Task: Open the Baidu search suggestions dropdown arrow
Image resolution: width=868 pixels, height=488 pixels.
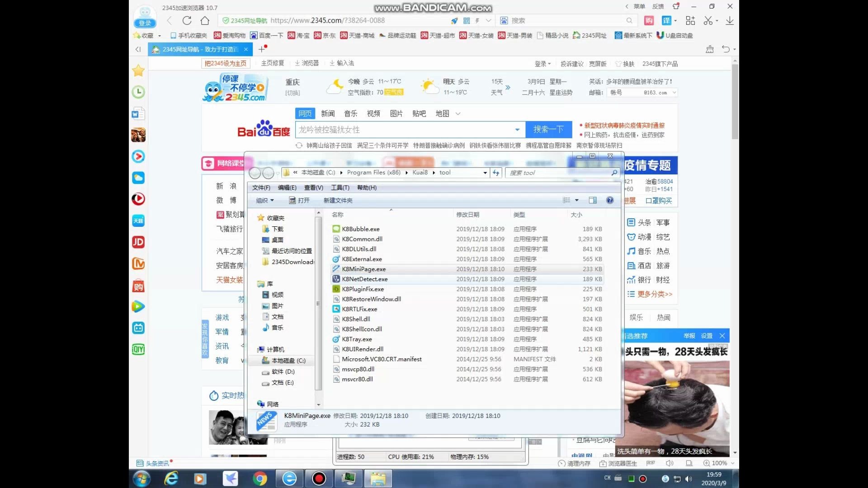Action: pyautogui.click(x=517, y=130)
